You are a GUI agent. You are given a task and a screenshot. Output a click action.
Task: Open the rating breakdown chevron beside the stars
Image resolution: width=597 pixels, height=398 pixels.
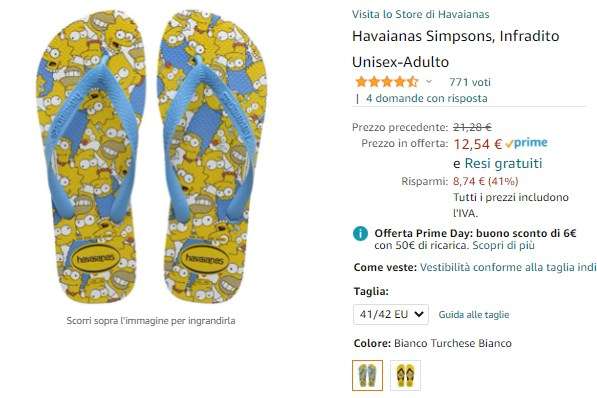tap(429, 82)
